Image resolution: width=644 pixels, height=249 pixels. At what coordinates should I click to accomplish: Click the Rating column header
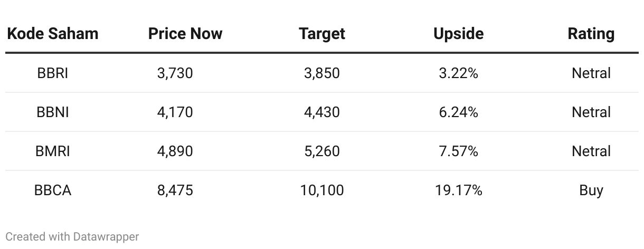pyautogui.click(x=591, y=34)
